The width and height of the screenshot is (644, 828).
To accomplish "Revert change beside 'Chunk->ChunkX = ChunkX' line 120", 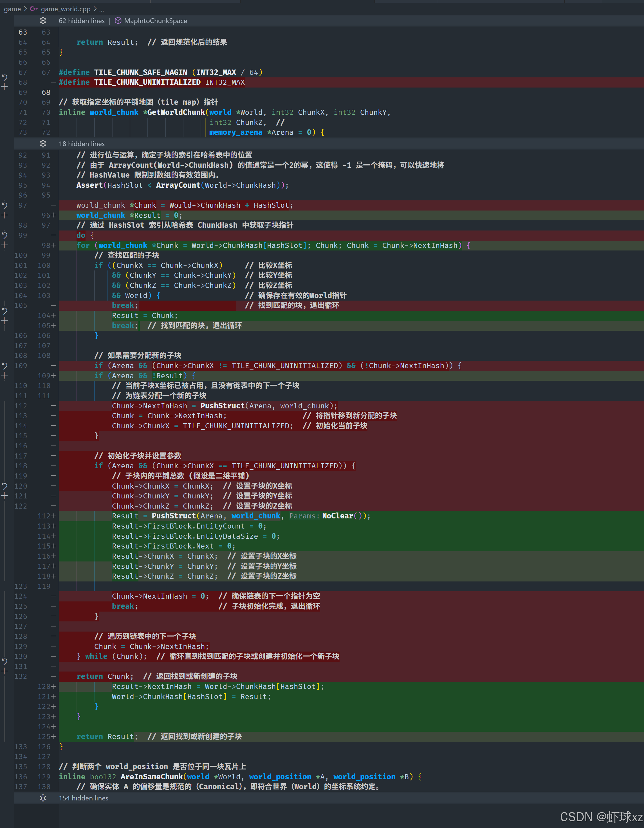I will pyautogui.click(x=5, y=486).
